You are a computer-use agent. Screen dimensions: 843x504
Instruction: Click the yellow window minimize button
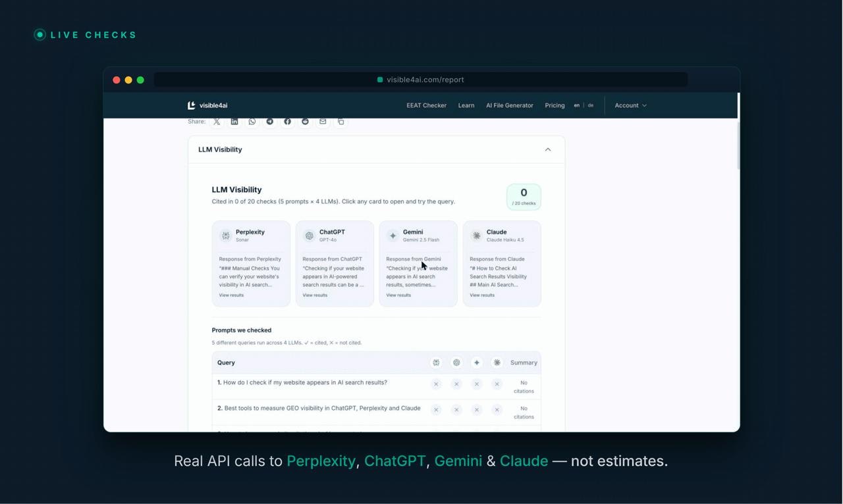128,80
